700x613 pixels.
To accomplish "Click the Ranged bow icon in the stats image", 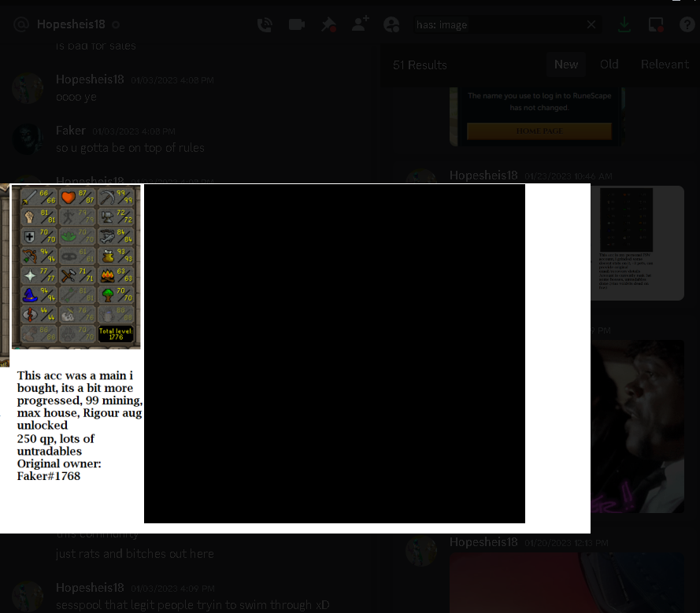I will (29, 256).
